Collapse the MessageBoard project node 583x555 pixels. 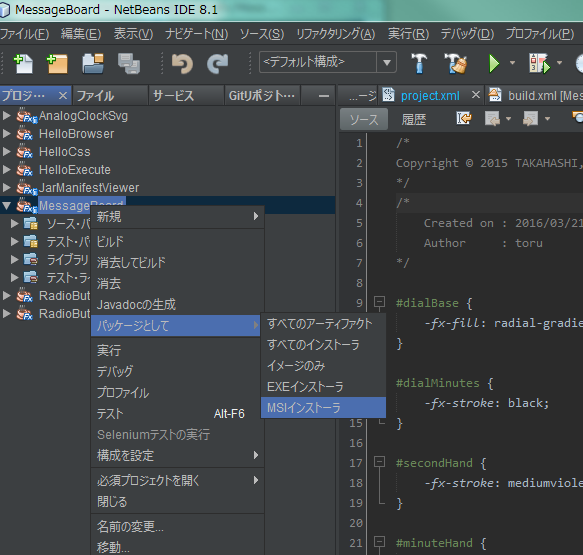6,206
